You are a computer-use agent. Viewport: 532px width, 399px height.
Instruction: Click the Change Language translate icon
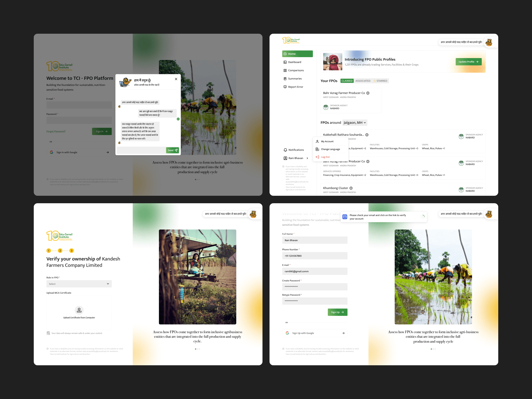pyautogui.click(x=317, y=149)
